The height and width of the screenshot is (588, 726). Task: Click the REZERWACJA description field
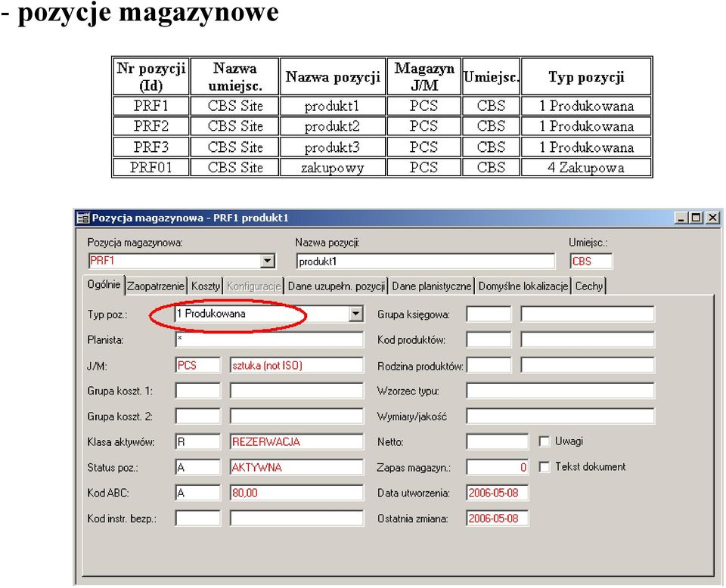(296, 442)
